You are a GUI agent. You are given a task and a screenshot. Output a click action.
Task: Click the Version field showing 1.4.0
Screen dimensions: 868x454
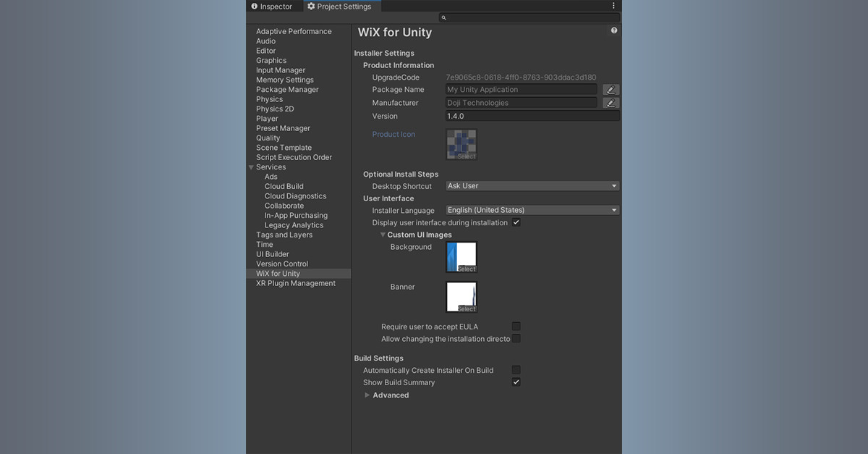click(x=532, y=116)
